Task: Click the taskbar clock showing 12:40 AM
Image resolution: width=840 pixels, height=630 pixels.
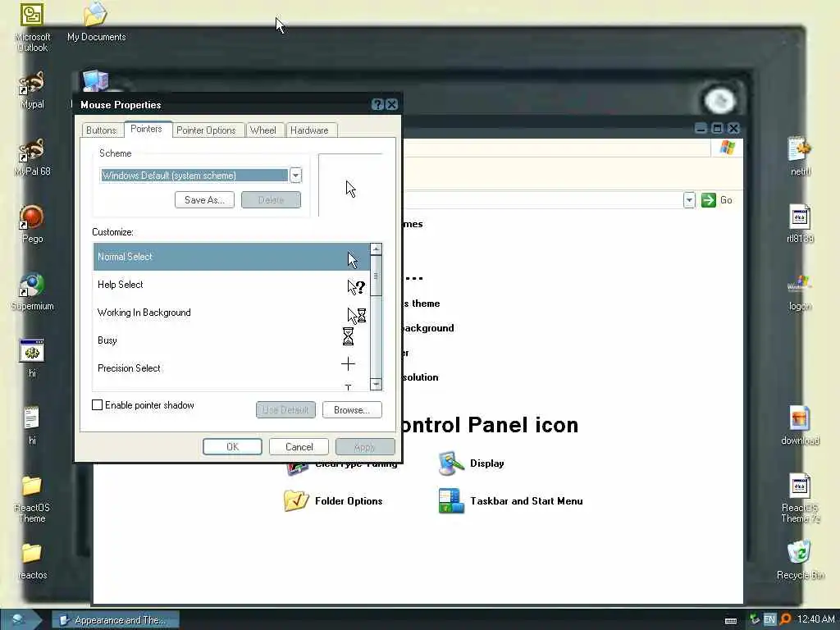Action: point(815,619)
